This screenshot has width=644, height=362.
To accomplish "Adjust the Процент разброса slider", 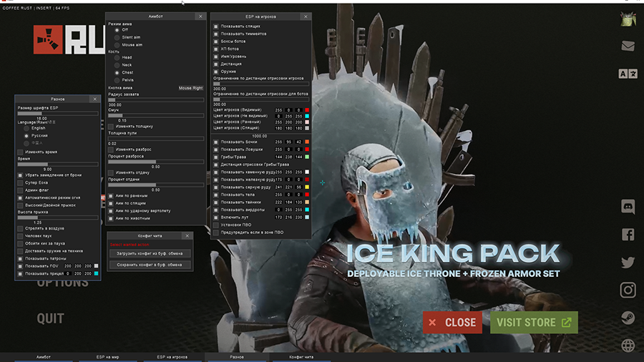I will click(156, 162).
